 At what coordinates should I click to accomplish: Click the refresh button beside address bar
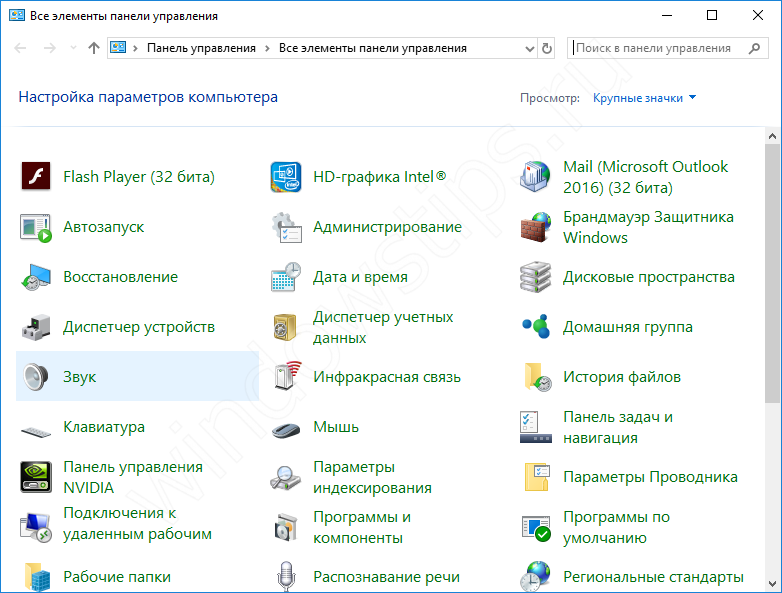(547, 48)
